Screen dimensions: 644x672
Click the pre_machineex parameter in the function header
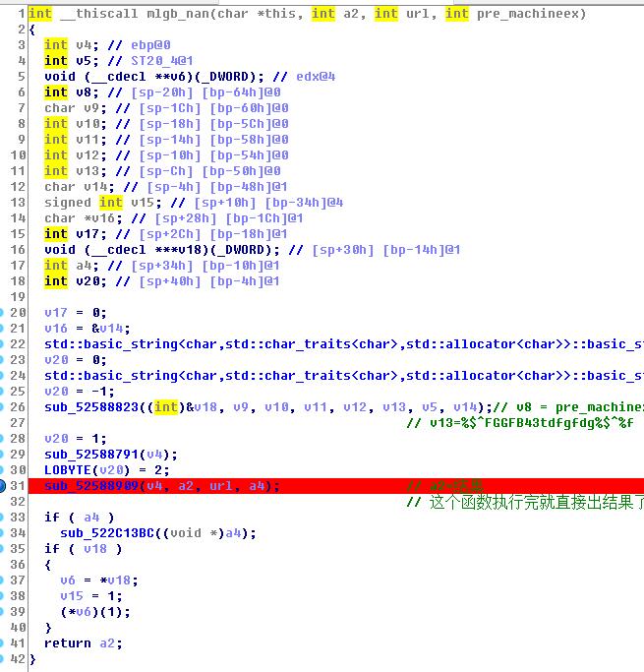(527, 14)
